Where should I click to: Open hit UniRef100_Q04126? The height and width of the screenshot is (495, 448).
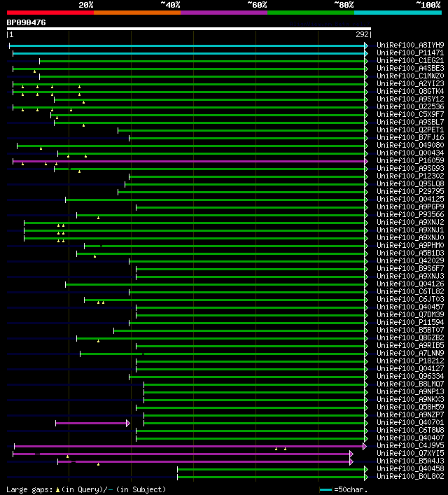click(x=410, y=284)
